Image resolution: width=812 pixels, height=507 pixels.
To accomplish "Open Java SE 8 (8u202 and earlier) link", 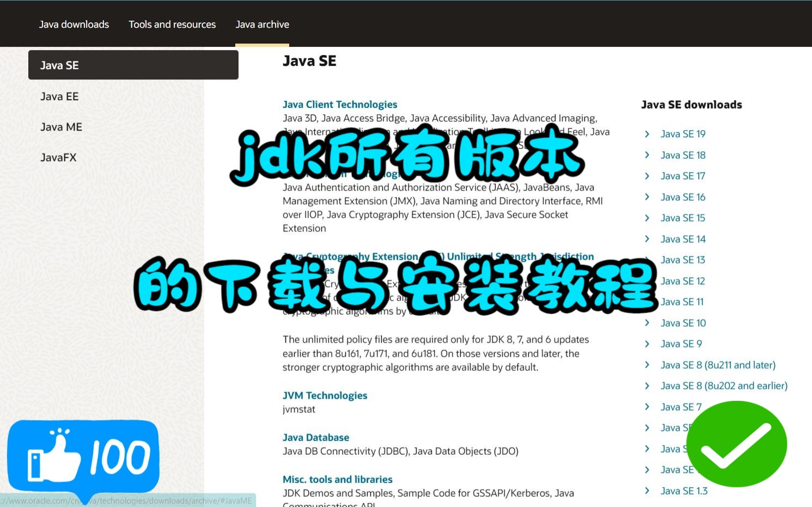I will [724, 386].
